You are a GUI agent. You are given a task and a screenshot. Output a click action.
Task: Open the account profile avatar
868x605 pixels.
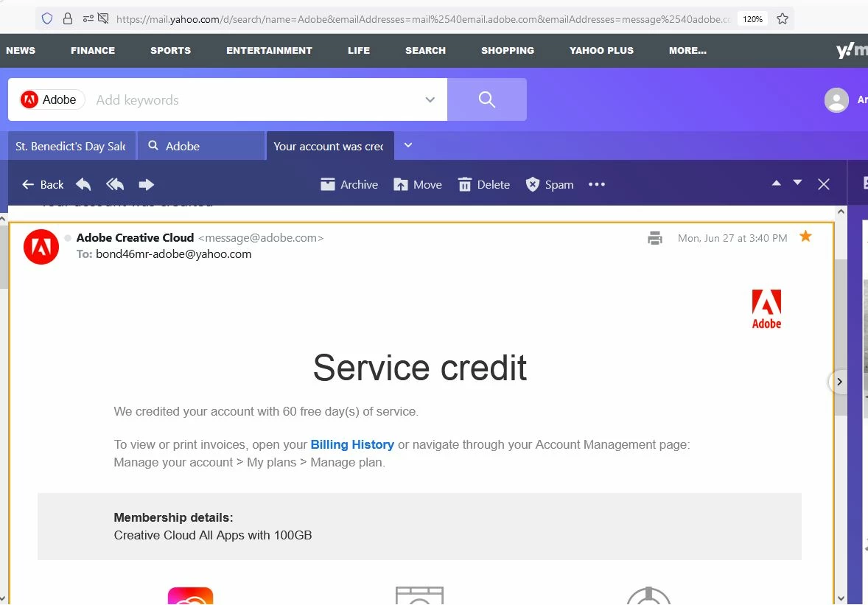[x=836, y=100]
